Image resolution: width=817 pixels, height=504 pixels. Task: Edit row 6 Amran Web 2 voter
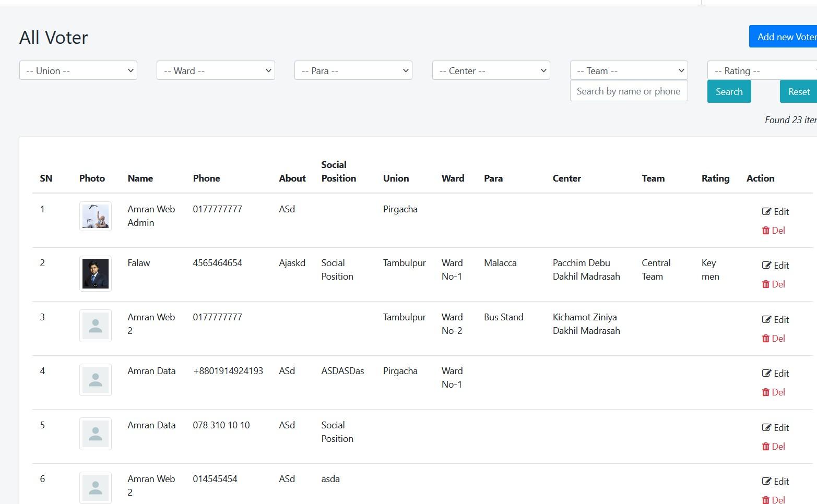point(775,481)
